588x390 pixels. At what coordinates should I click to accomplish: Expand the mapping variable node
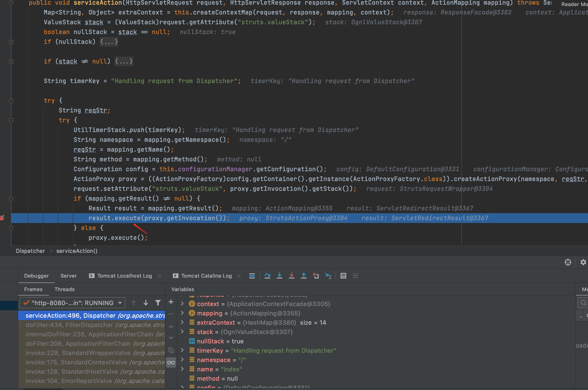click(x=182, y=313)
